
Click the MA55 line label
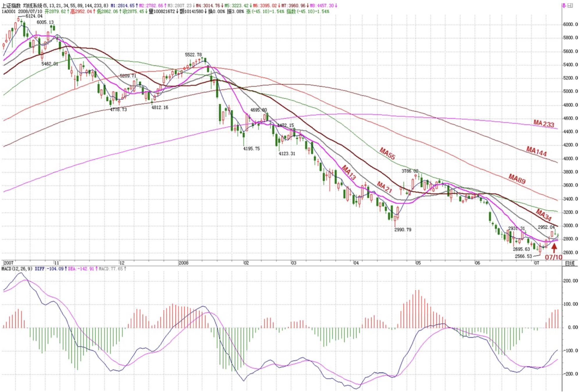[387, 154]
